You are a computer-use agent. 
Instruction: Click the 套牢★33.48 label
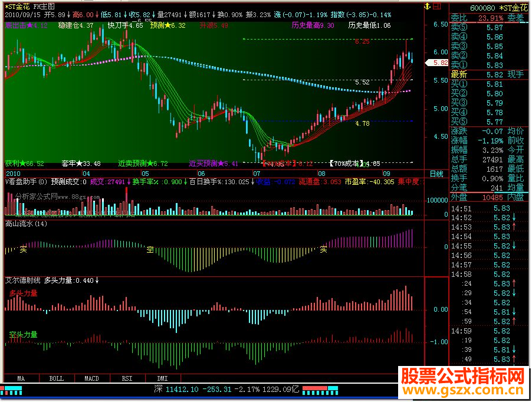click(81, 164)
